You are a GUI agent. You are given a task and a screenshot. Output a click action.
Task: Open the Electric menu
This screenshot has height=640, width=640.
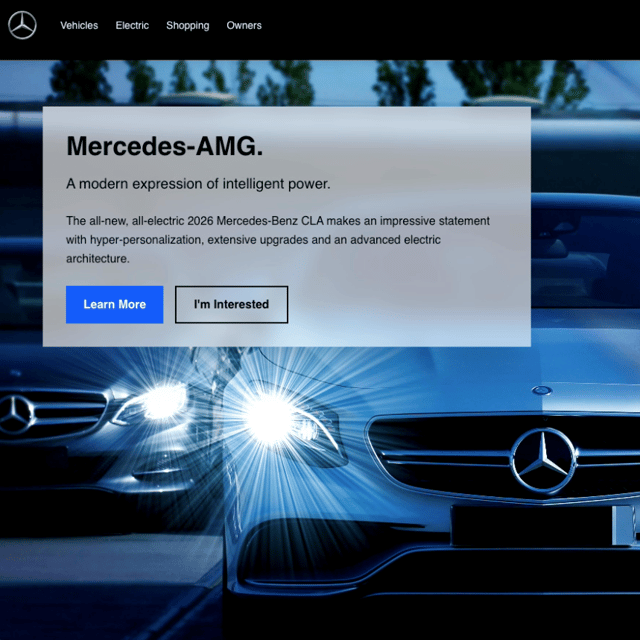click(132, 25)
